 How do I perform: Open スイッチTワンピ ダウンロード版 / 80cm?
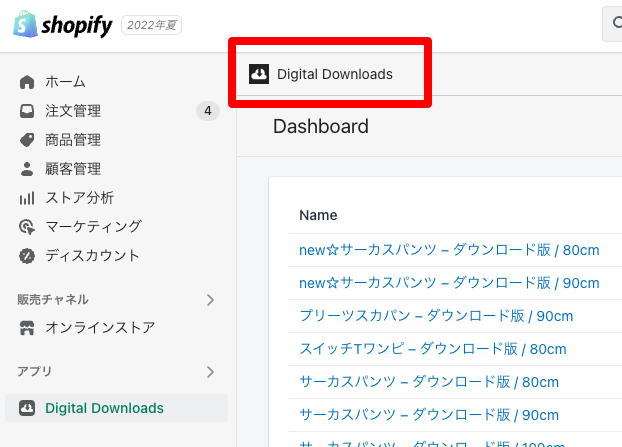pos(433,349)
